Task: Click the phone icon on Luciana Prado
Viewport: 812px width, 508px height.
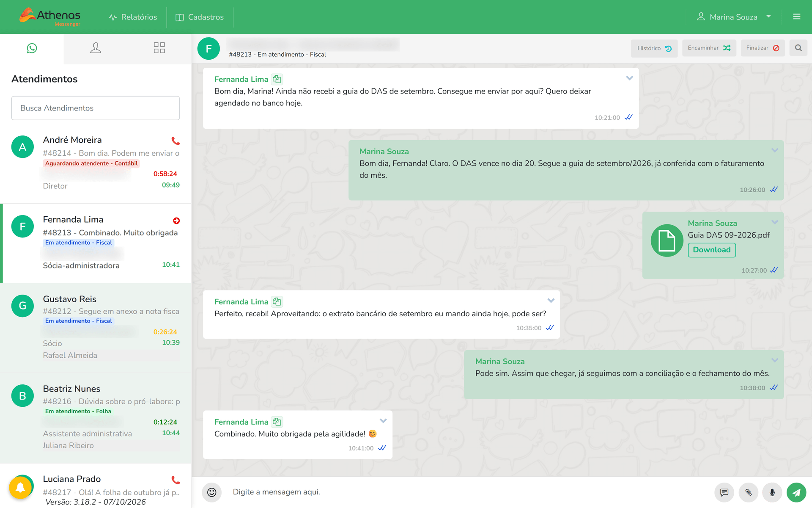Action: click(176, 480)
